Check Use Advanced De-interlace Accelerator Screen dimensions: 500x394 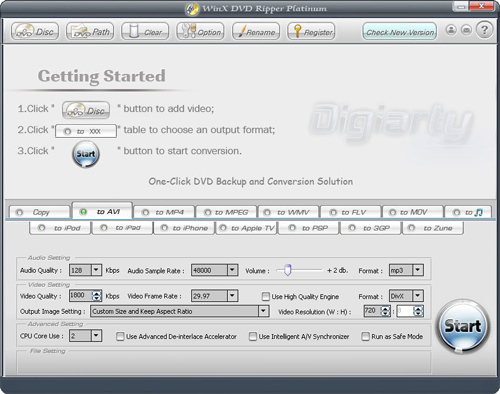120,336
